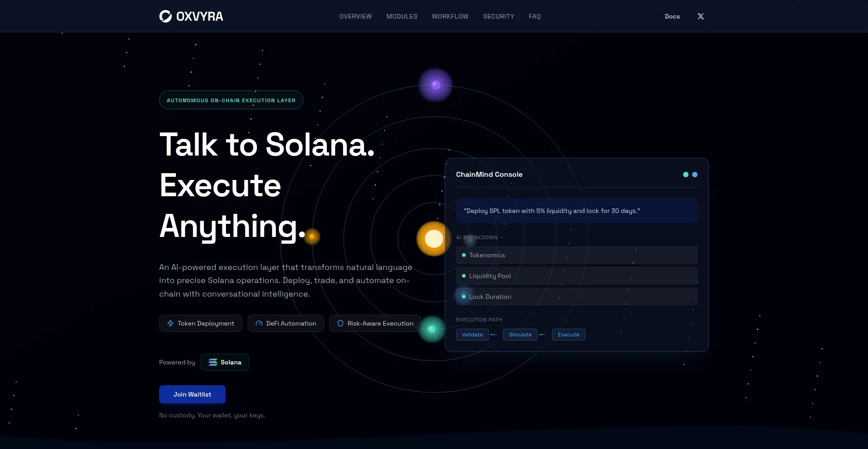The image size is (868, 449).
Task: Click the Execute step button
Action: coord(568,335)
